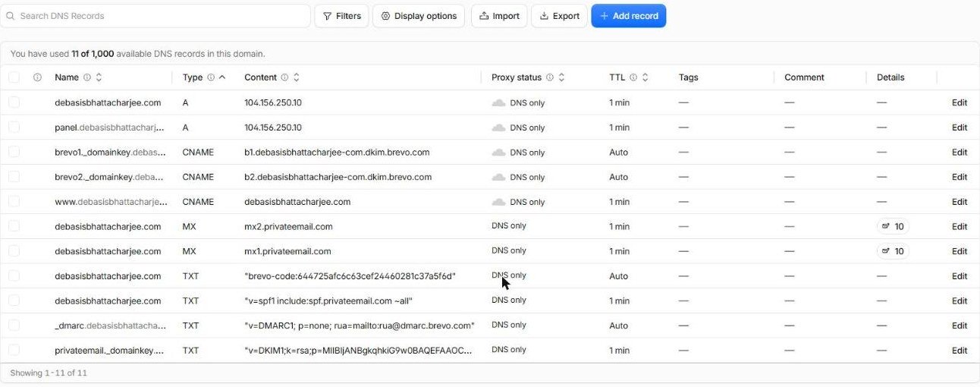Image resolution: width=980 pixels, height=387 pixels.
Task: Click the Import button
Action: coord(499,16)
